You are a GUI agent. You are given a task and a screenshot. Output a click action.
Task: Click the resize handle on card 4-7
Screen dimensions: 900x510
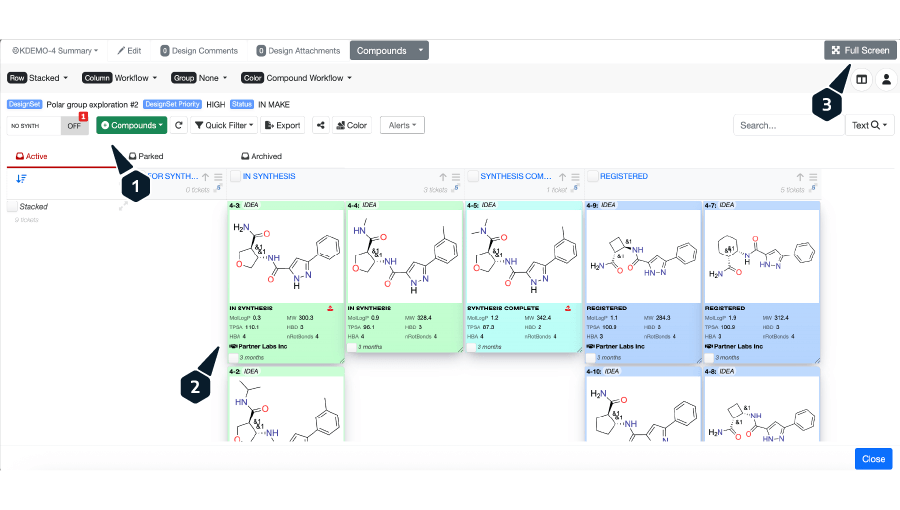[x=817, y=360]
